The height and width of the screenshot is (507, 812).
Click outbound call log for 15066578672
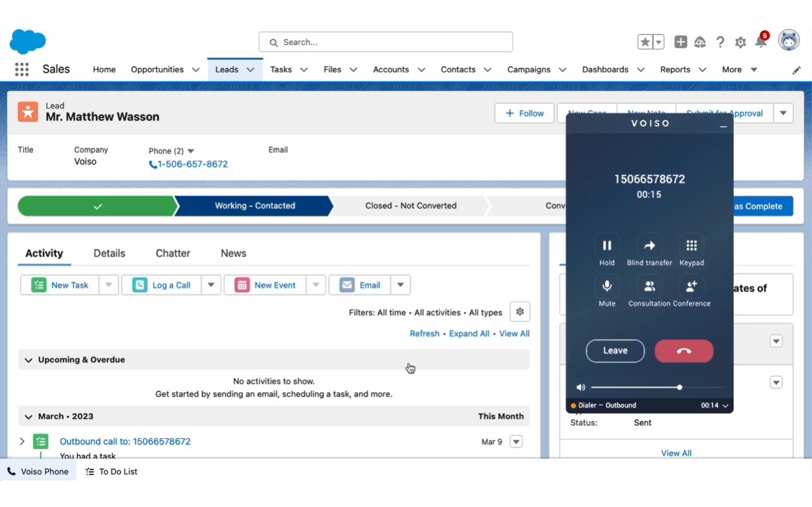click(x=125, y=441)
